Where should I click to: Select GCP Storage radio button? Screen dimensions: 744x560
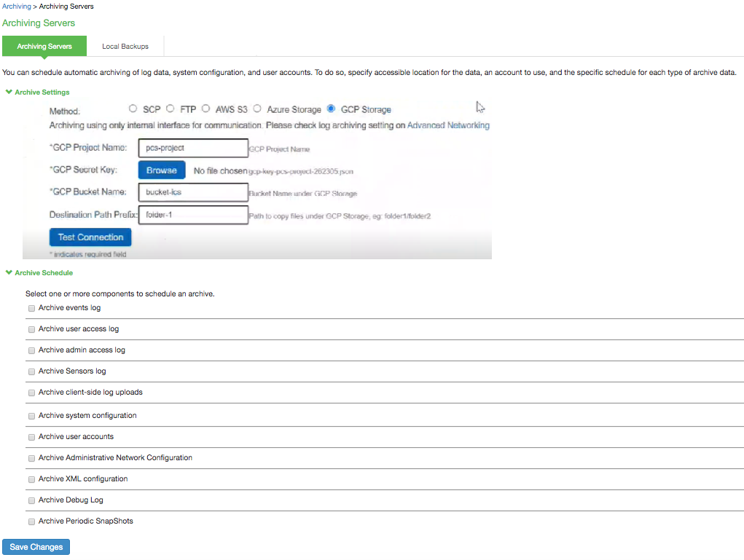(x=332, y=109)
